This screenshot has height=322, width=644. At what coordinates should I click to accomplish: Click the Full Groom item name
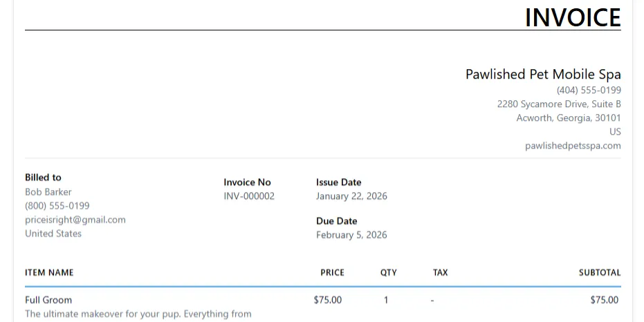[48, 300]
